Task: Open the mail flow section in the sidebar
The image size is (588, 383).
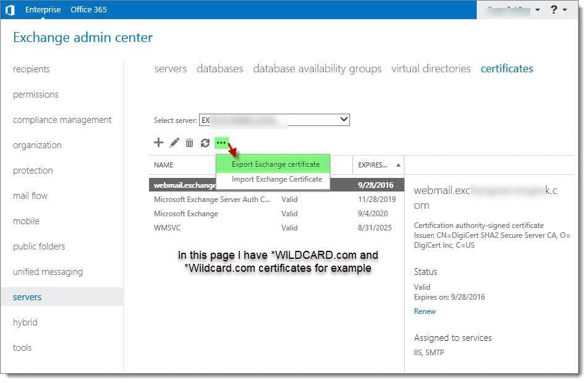Action: (x=30, y=196)
